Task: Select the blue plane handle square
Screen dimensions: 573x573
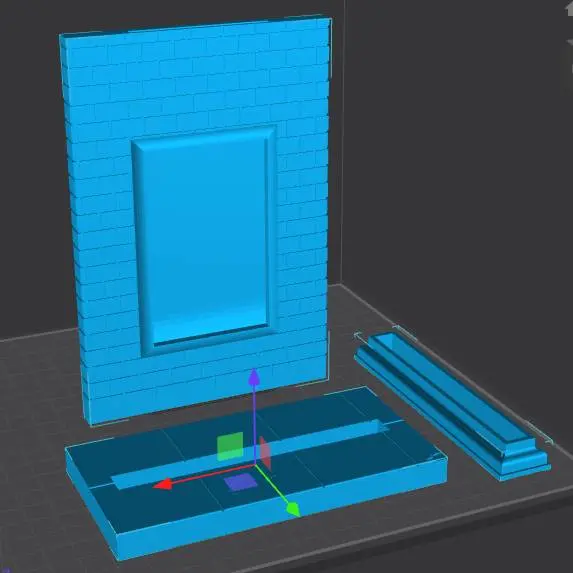Action: click(x=240, y=482)
